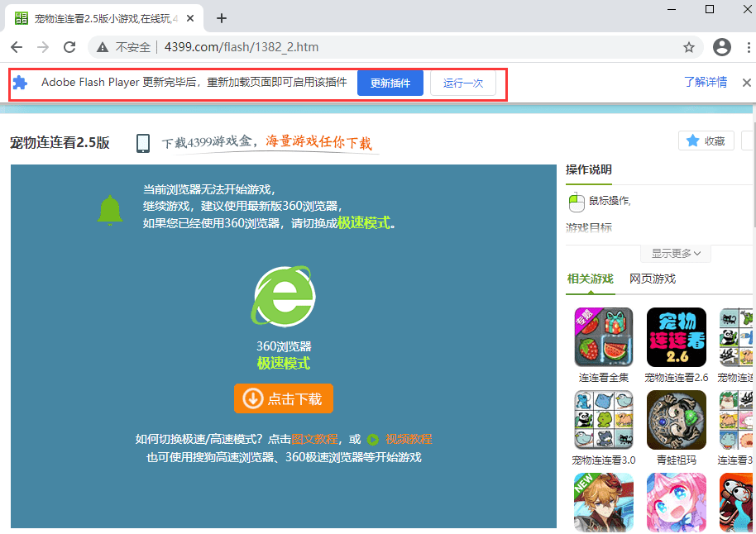Click the green 360浏览器 logo
This screenshot has width=756, height=534.
pos(284,297)
